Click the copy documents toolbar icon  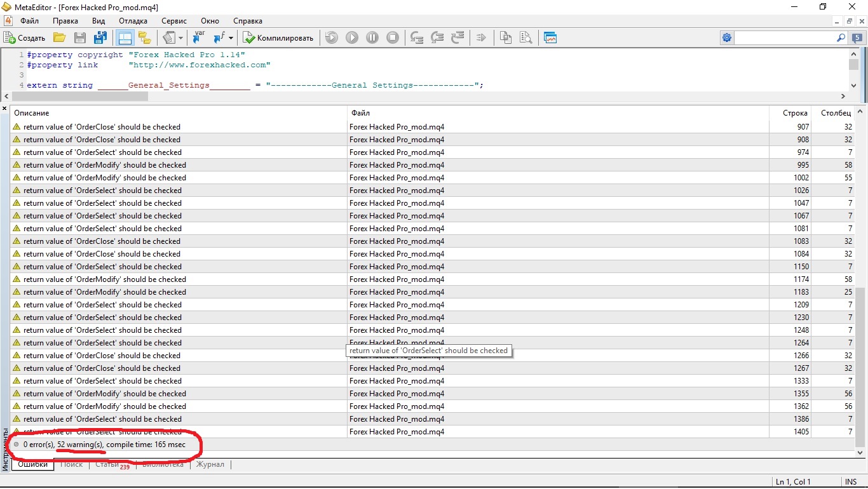[506, 38]
